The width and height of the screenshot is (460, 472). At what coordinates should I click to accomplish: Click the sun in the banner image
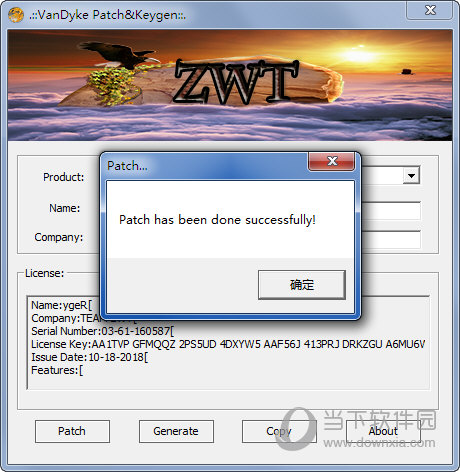pyautogui.click(x=359, y=55)
